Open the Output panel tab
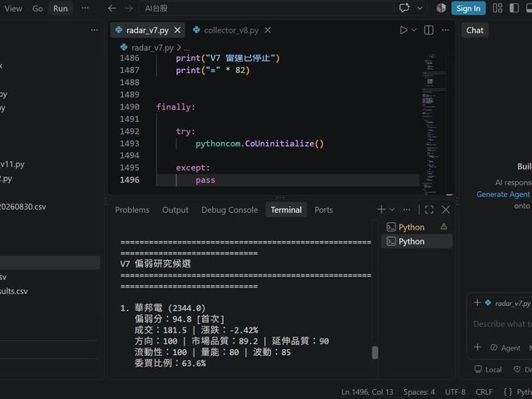 point(175,210)
